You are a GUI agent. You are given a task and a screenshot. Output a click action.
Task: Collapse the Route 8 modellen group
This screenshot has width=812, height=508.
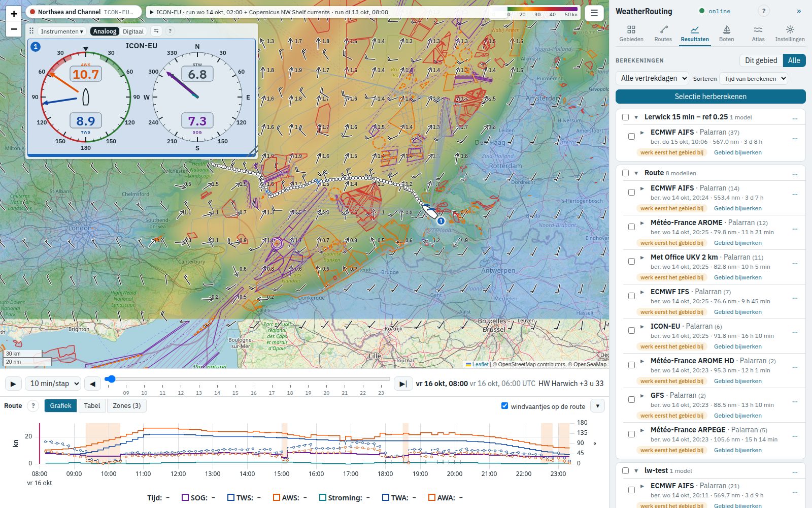click(x=636, y=173)
